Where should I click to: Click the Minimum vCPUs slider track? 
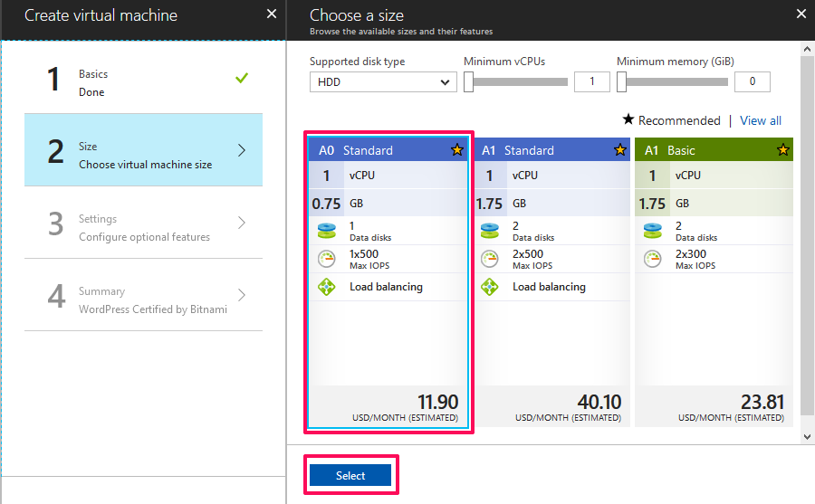click(521, 81)
